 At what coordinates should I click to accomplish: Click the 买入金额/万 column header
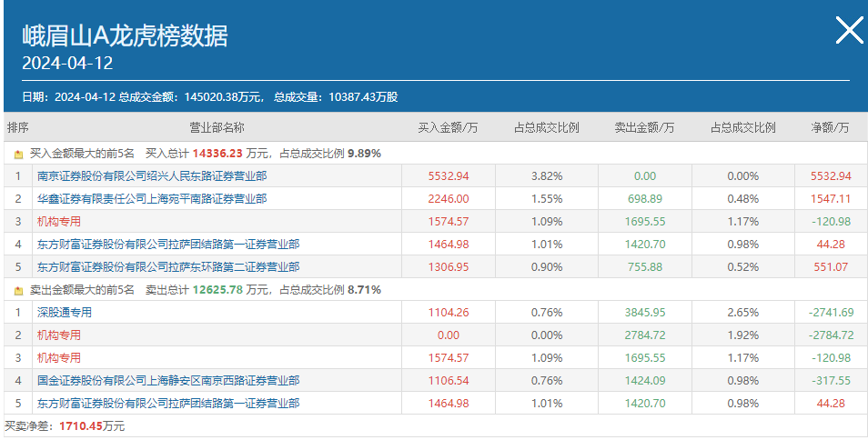point(448,127)
